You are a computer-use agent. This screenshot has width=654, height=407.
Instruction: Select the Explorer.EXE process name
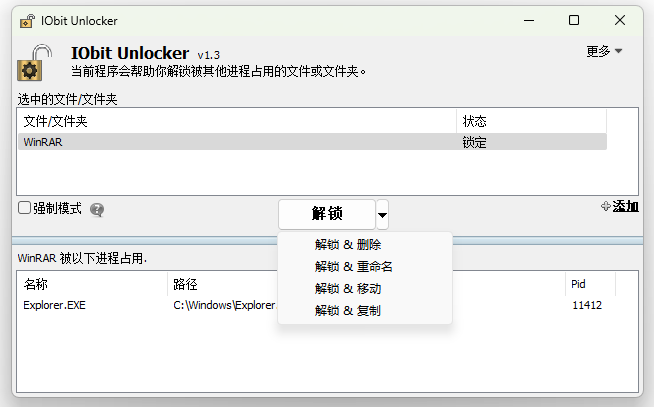(x=54, y=305)
